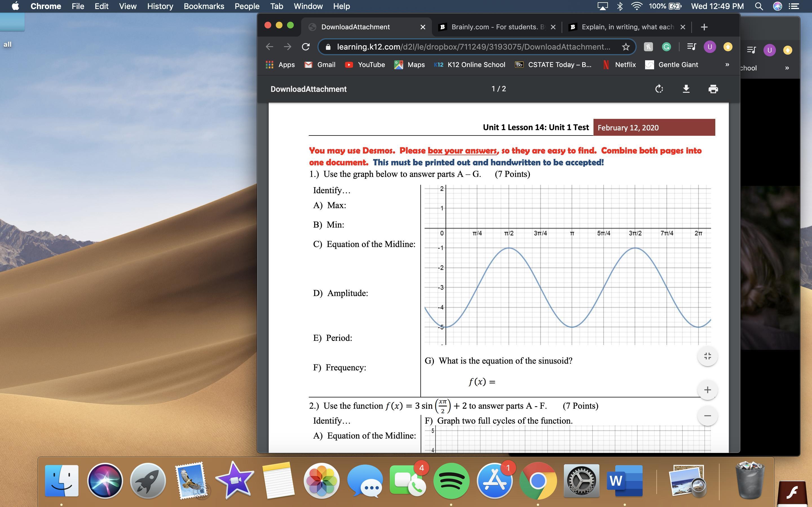812x507 pixels.
Task: Open the media control toolbar icon
Action: click(691, 47)
